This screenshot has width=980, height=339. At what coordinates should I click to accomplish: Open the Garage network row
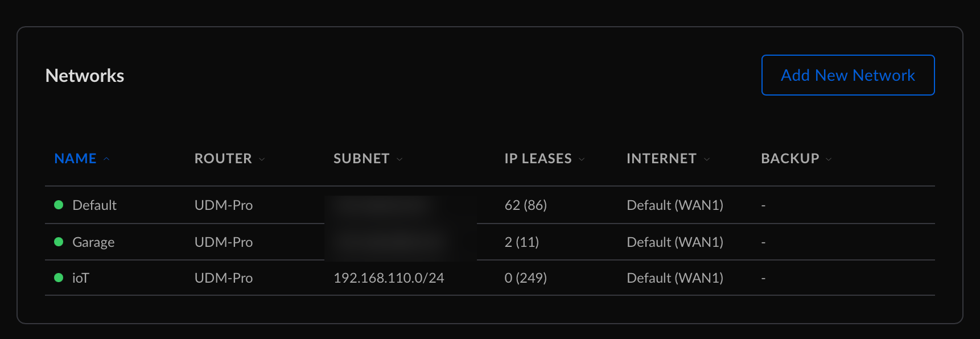coord(489,242)
